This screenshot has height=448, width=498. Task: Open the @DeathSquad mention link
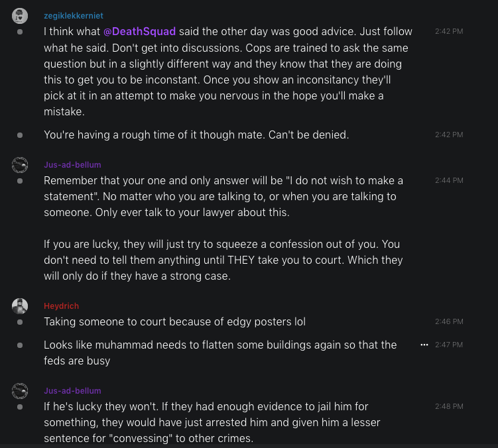[139, 32]
